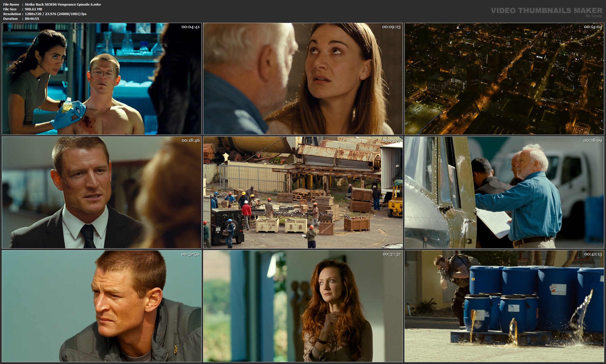Click the file name 'Strike Back S03E06 Vengeance Episode 6.mkv'
Image resolution: width=606 pixels, height=364 pixels.
pos(63,4)
